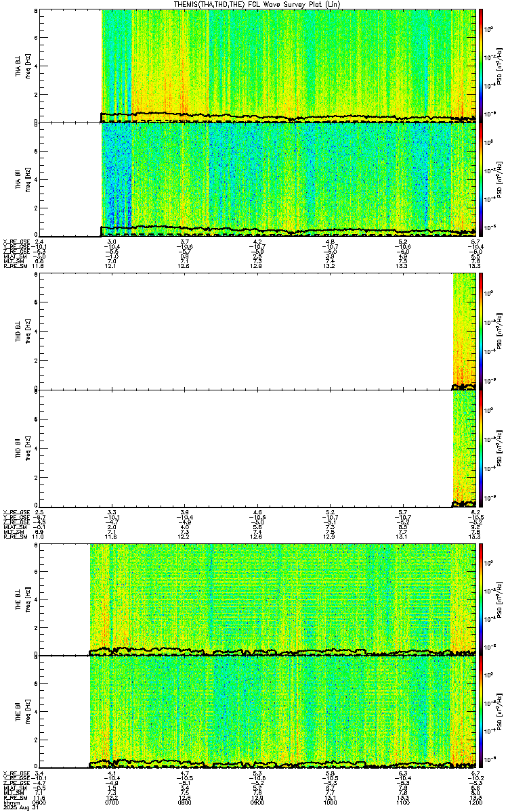This screenshot has width=508, height=812.
Task: Click the "0800" time tick label
Action: point(185,803)
